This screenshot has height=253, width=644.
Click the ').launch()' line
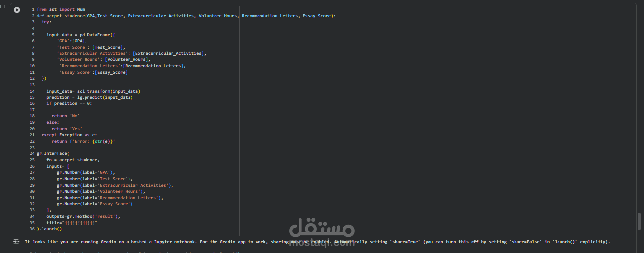tap(49, 229)
